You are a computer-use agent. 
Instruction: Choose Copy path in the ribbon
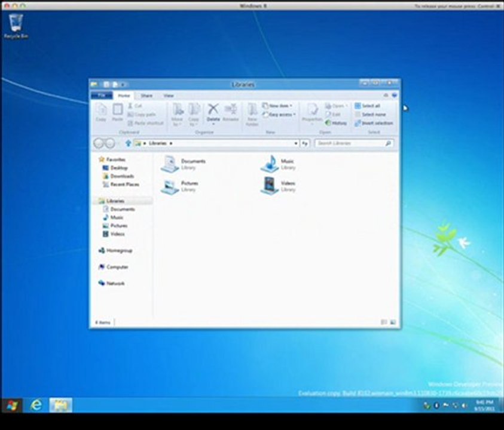[x=142, y=114]
